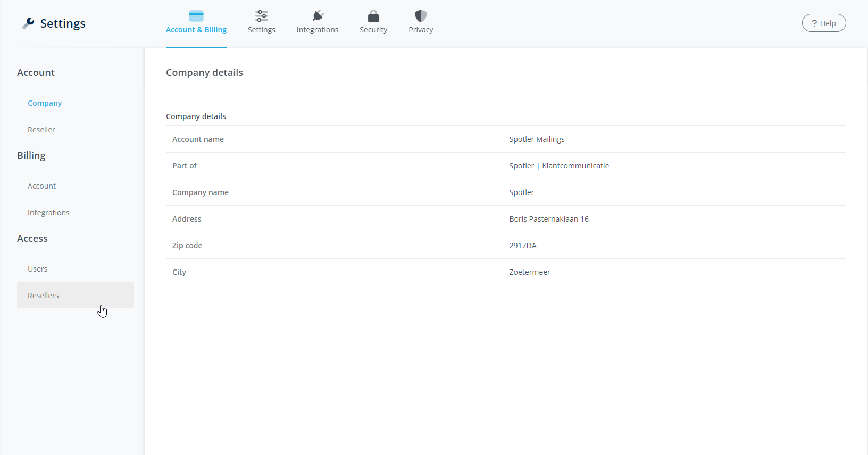868x455 pixels.
Task: Open the Privacy shield icon
Action: pos(421,16)
